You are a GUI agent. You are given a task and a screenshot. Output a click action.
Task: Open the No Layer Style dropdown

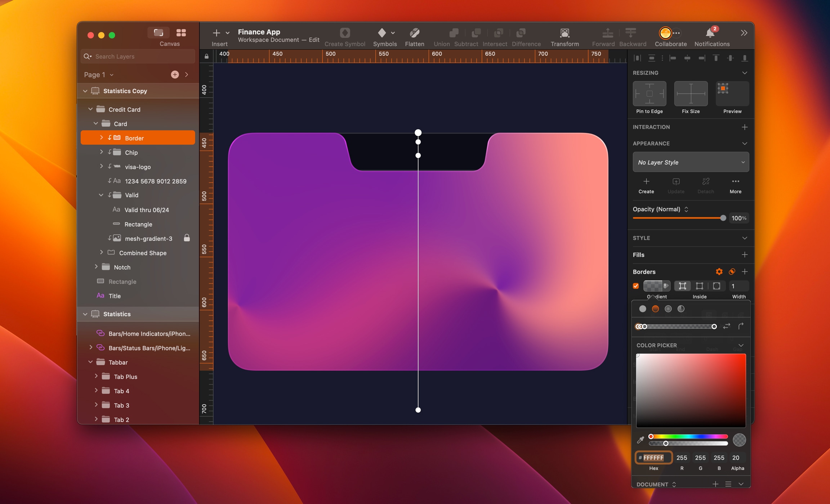pyautogui.click(x=691, y=162)
